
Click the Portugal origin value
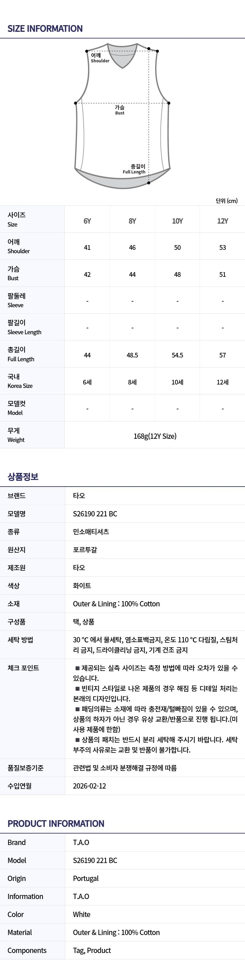pos(86,879)
